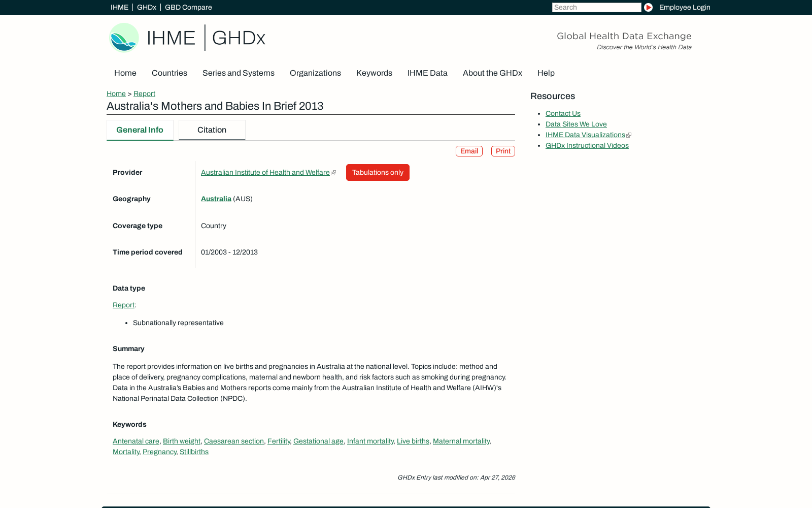812x508 pixels.
Task: Open the Help menu item
Action: click(546, 73)
